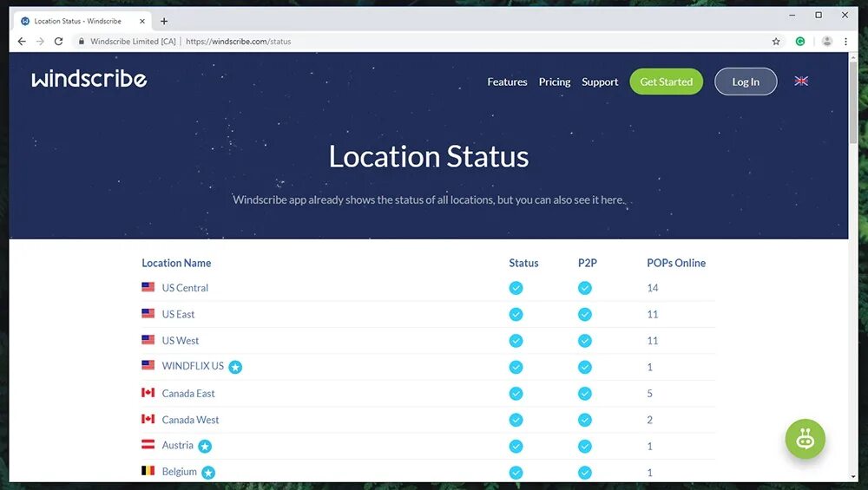
Task: Click the Canada West POPs count 2
Action: [650, 420]
